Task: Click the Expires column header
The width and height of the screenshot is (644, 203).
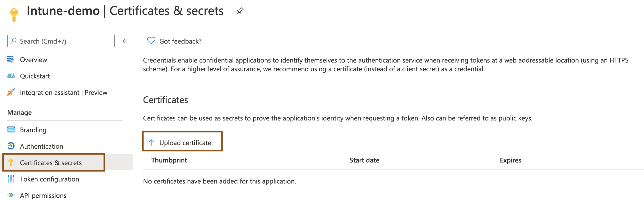Action: coord(510,160)
